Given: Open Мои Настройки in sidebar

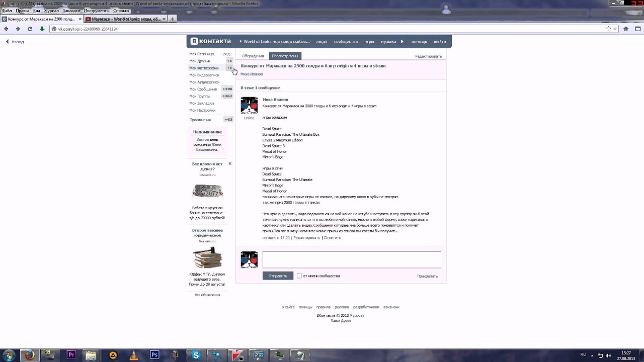Looking at the screenshot, I should [202, 110].
